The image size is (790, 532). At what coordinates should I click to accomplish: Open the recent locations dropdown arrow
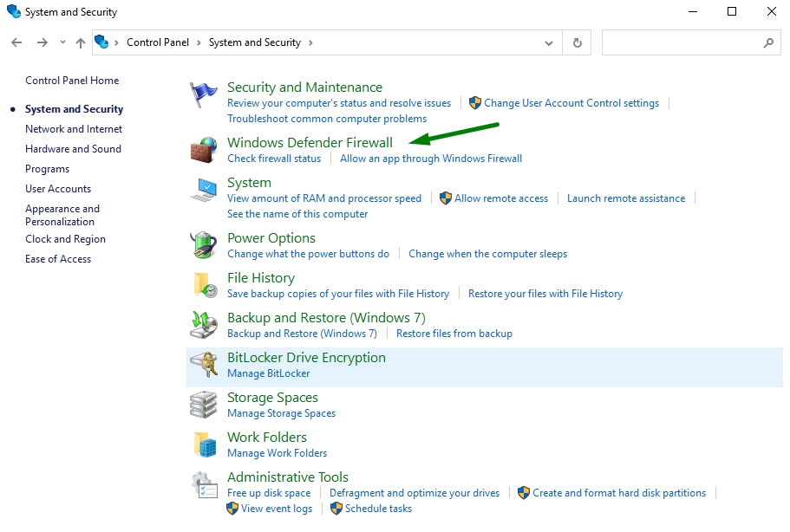[x=62, y=42]
